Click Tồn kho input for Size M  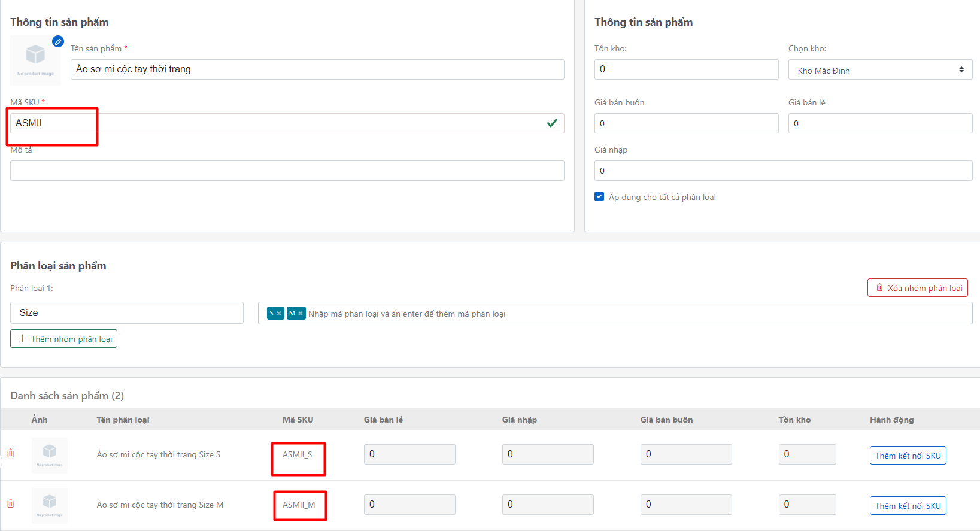click(808, 505)
